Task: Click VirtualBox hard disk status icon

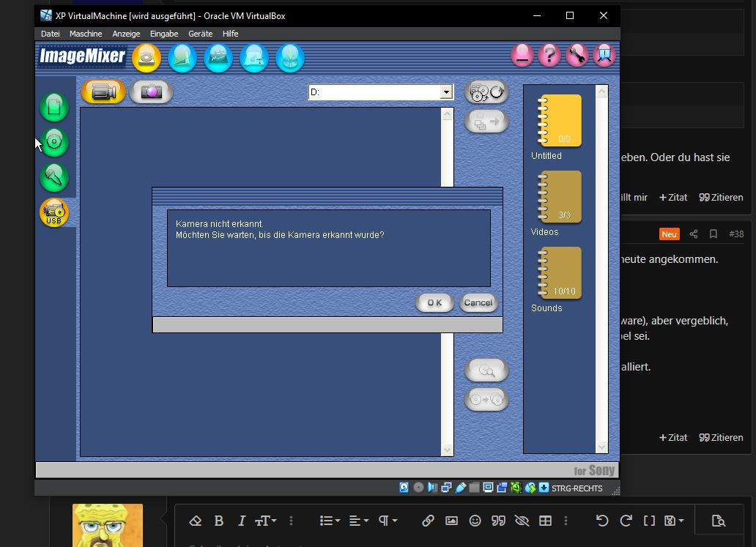Action: (x=404, y=488)
